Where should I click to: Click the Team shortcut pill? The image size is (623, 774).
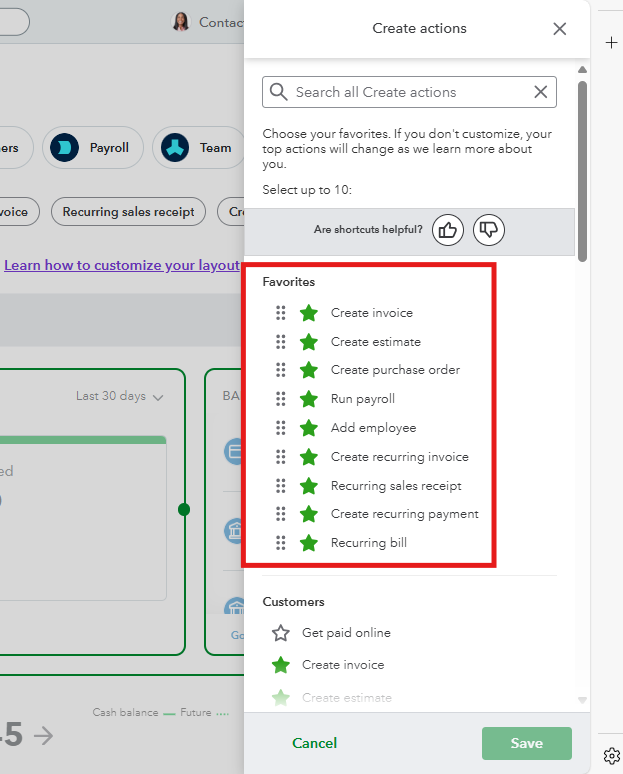[198, 148]
